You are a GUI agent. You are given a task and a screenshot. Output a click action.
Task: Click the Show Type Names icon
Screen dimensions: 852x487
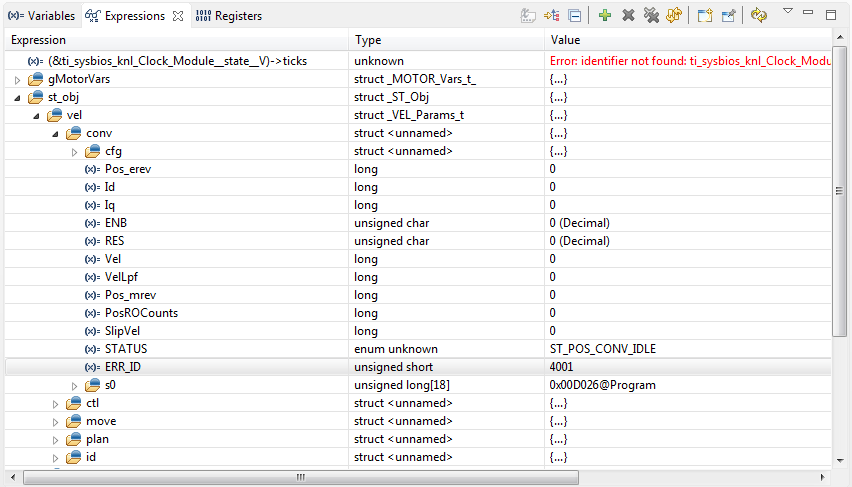pos(529,15)
